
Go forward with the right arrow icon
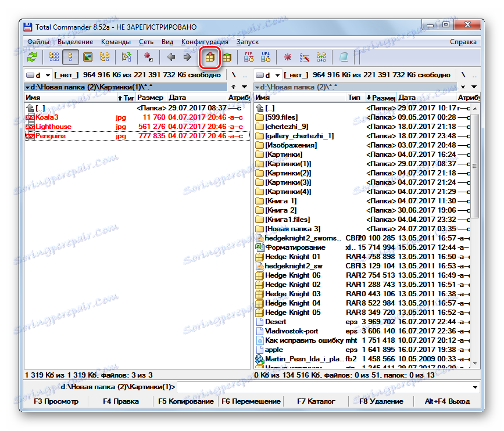click(x=187, y=57)
